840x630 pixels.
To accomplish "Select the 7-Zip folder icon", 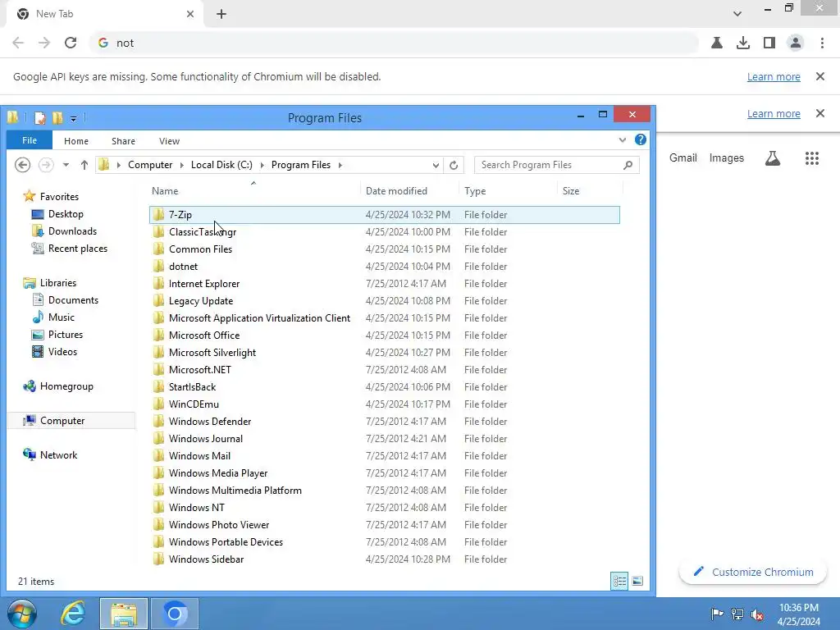I will coord(158,215).
